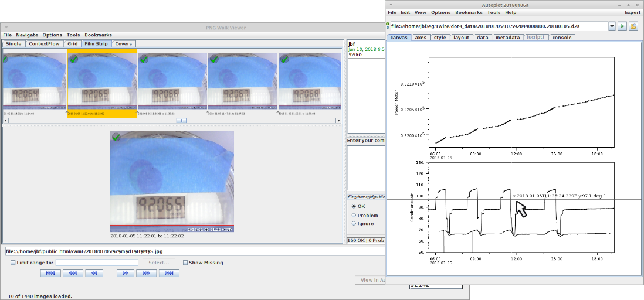Open PNG Walk Viewer Bookmarks menu
644x300 pixels.
tap(98, 35)
